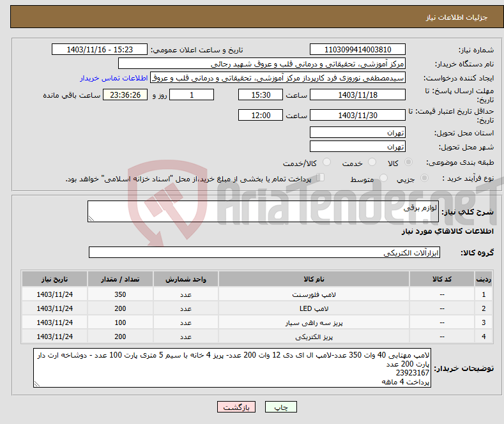Click the need number field 1103099414003810

(358, 49)
